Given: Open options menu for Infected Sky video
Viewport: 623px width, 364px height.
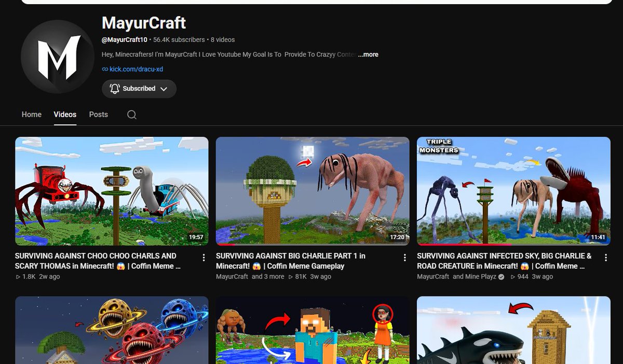Looking at the screenshot, I should point(605,258).
